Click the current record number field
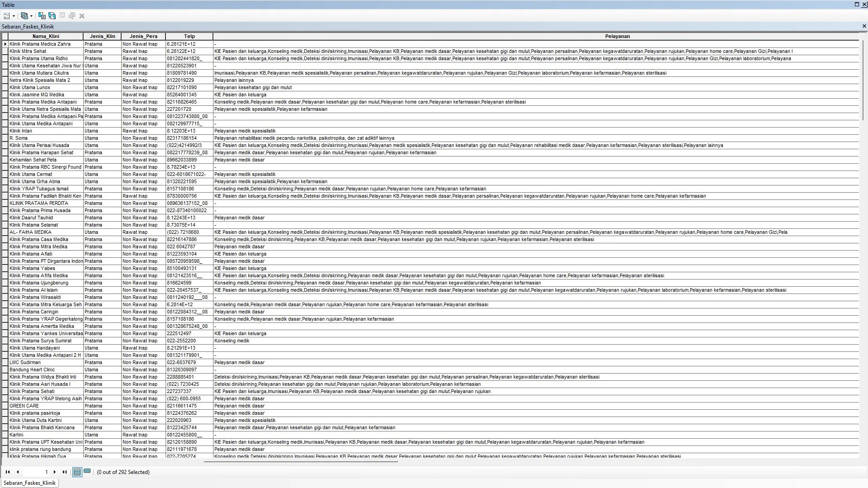Viewport: 868px width, 488px height. coord(36,472)
